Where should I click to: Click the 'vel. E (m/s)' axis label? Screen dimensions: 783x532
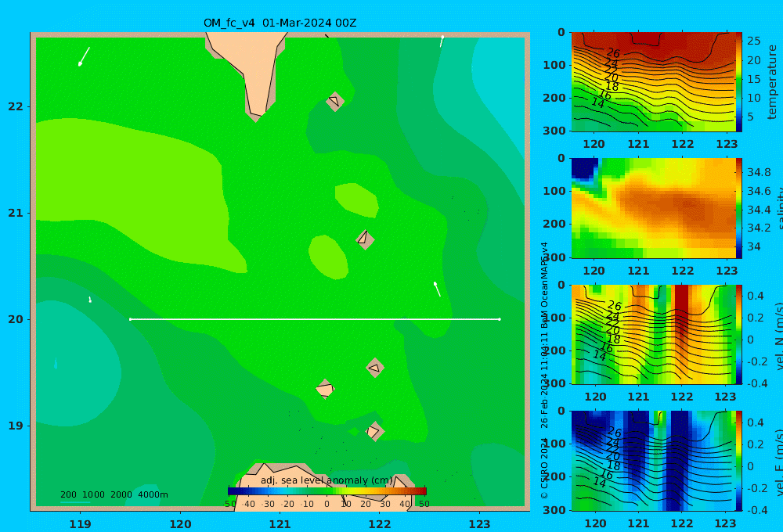(779, 462)
